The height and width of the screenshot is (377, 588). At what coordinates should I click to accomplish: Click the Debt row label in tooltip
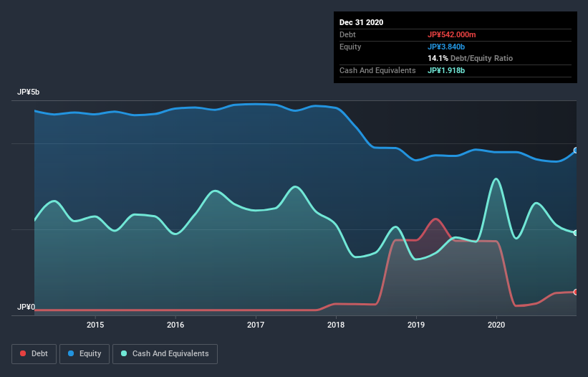pyautogui.click(x=347, y=34)
